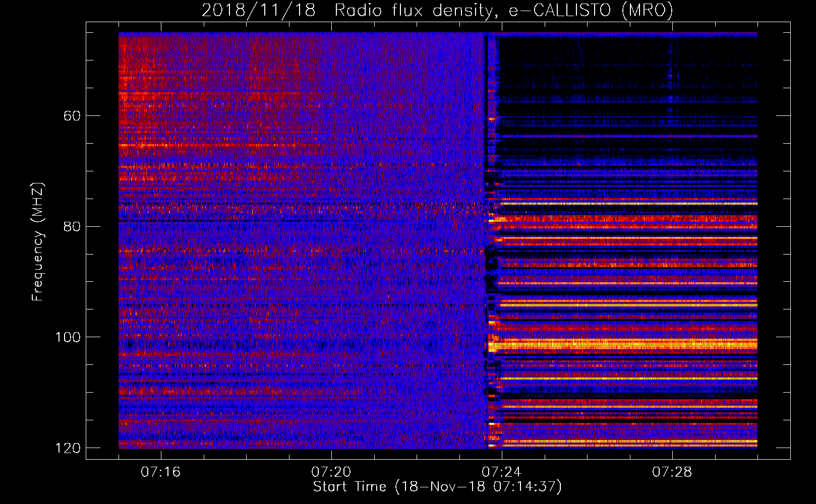Click the plot title "2018/11/18 Radio flux density, e-CALLISTO (MRO)"
Screen dimensions: 816x504
(x=437, y=10)
